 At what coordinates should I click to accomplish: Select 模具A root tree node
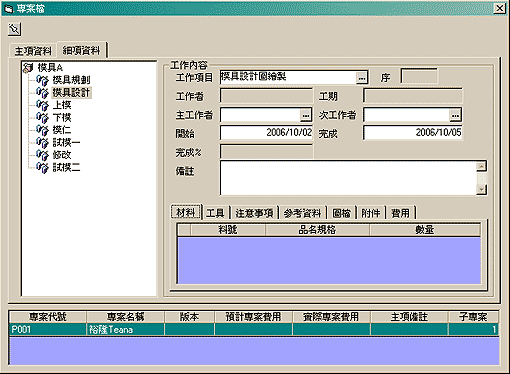50,68
